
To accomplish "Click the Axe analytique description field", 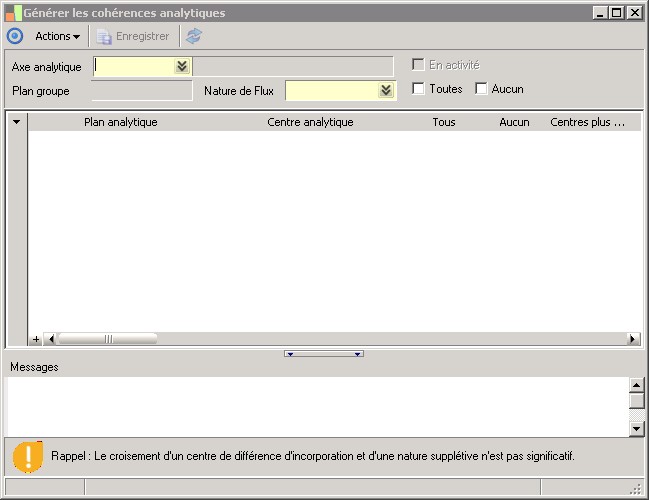I will [293, 66].
